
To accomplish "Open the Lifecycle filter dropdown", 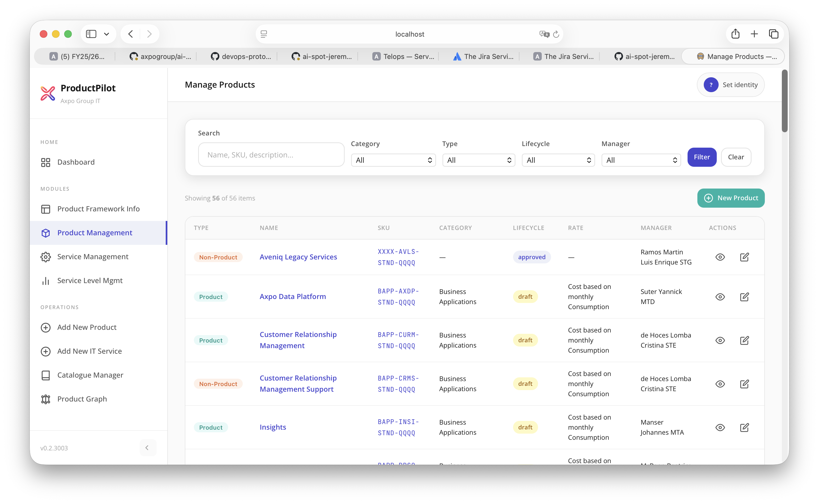I will pyautogui.click(x=558, y=160).
